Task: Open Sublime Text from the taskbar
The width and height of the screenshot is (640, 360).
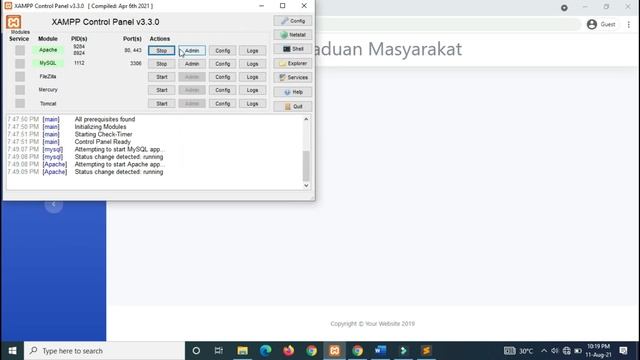Action: (426, 351)
